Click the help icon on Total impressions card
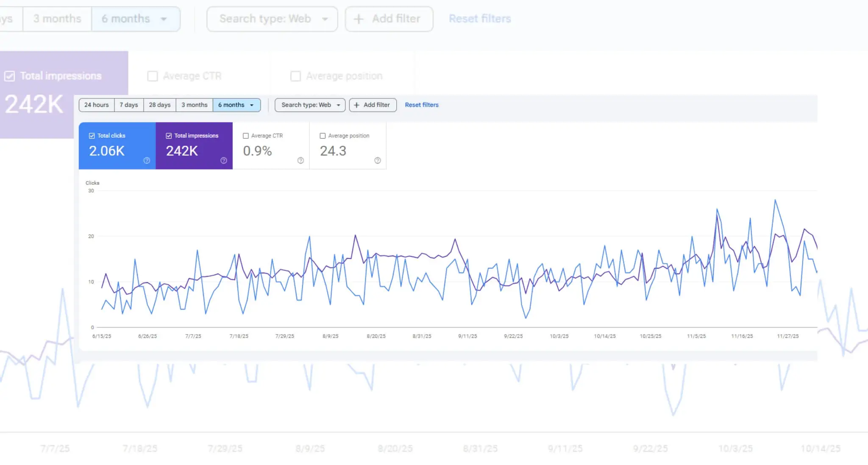Image resolution: width=868 pixels, height=465 pixels. (223, 161)
